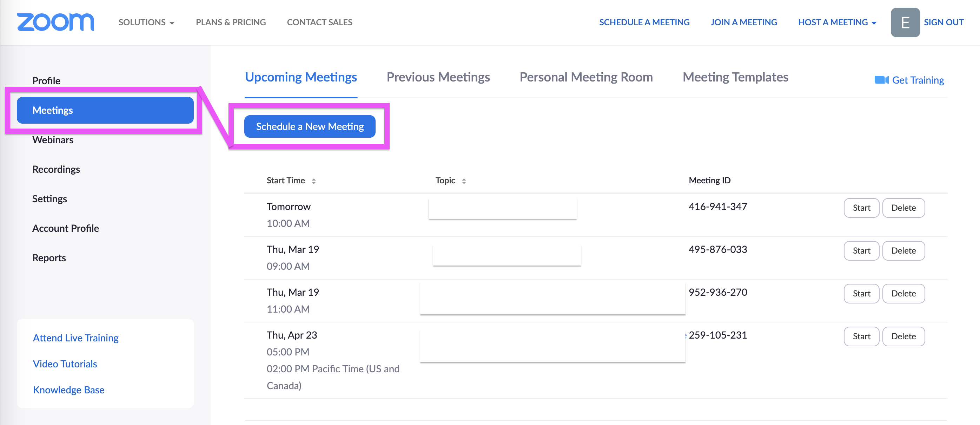Start meeting 259-105-231
The image size is (980, 425).
coord(861,336)
